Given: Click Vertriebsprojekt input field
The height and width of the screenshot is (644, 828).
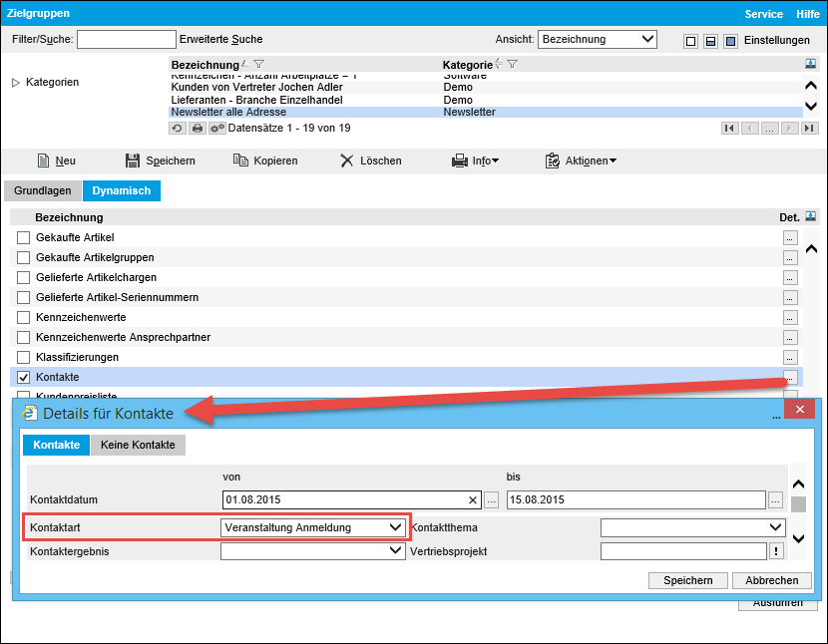Looking at the screenshot, I should [x=683, y=551].
